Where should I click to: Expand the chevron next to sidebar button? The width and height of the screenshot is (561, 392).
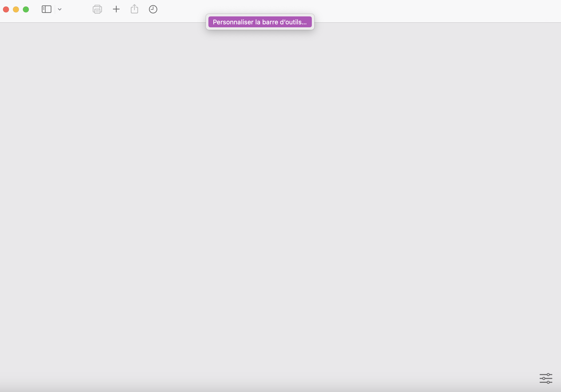tap(60, 9)
